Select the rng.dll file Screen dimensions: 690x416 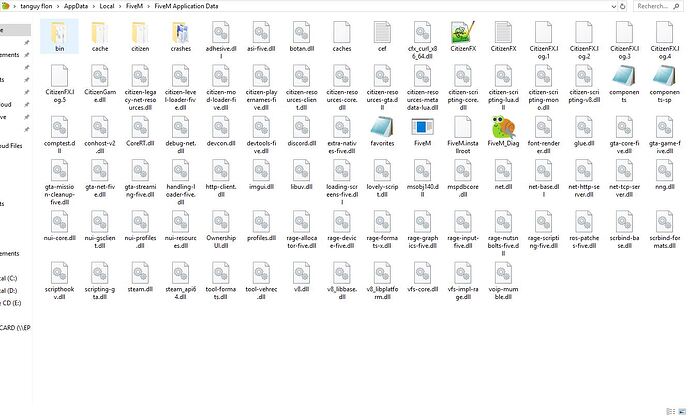(664, 175)
